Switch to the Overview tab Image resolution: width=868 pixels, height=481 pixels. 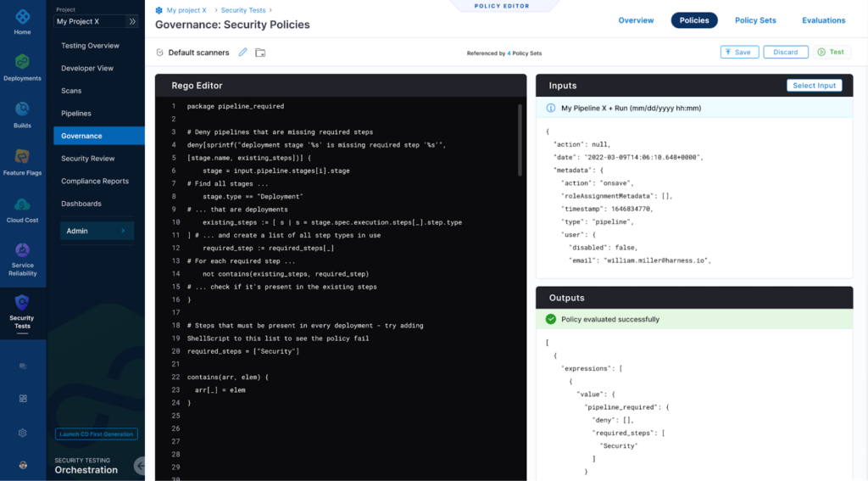[x=636, y=20]
